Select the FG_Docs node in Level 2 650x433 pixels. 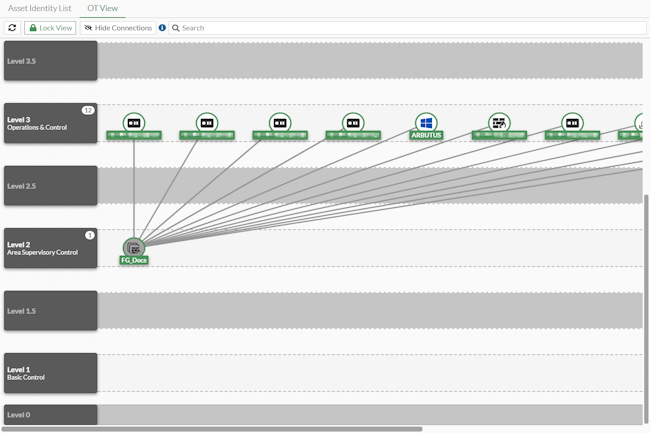[x=134, y=248]
